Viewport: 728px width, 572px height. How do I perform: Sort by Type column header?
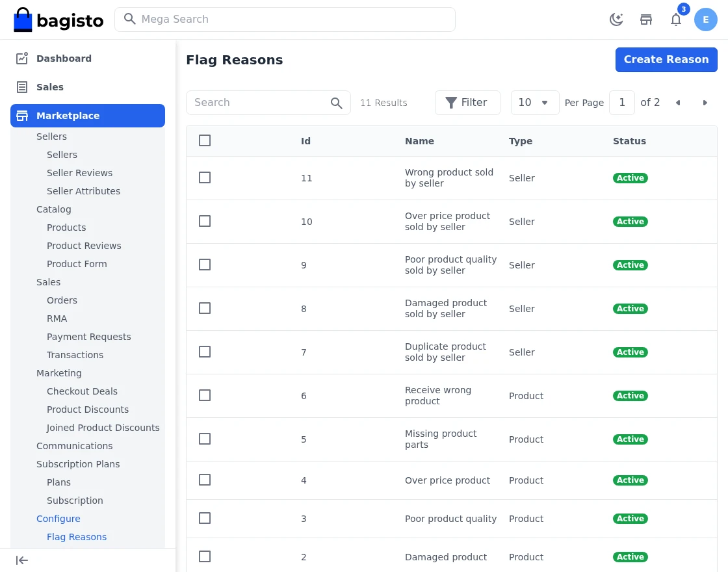point(521,141)
